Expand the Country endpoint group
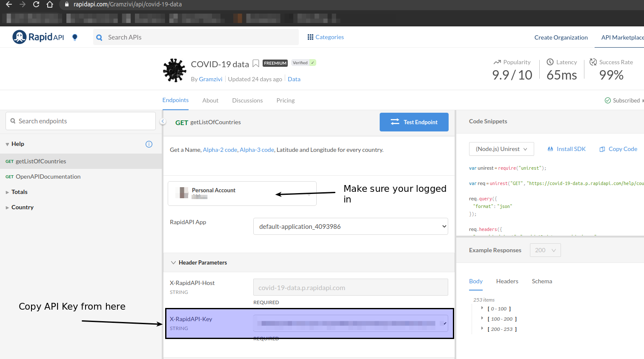 [7, 208]
